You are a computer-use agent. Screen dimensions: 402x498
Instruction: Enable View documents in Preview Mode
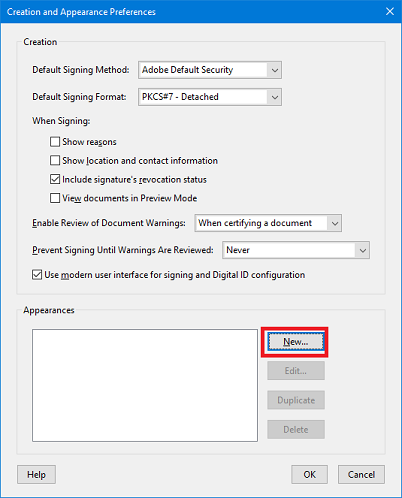[x=55, y=198]
